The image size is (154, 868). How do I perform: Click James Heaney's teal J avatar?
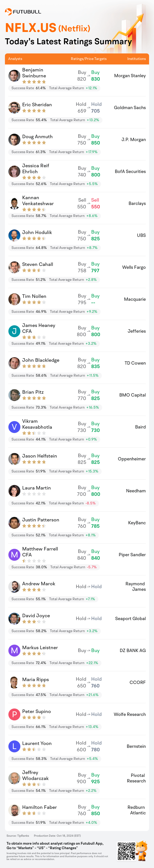click(x=14, y=331)
